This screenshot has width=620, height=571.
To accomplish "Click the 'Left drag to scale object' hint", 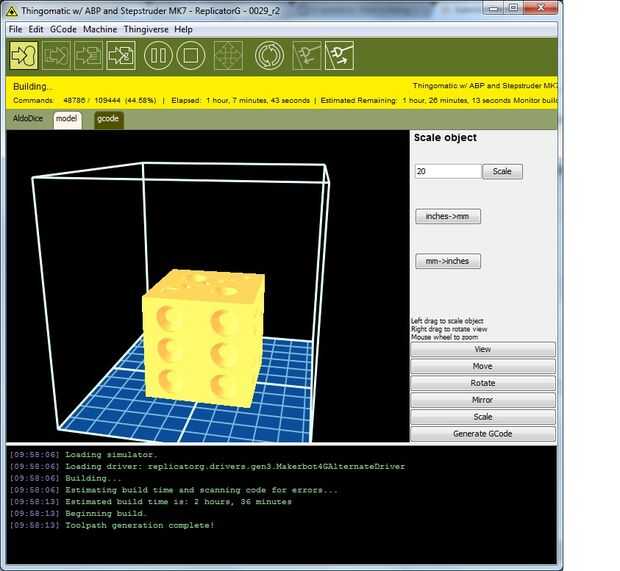I will click(x=447, y=321).
